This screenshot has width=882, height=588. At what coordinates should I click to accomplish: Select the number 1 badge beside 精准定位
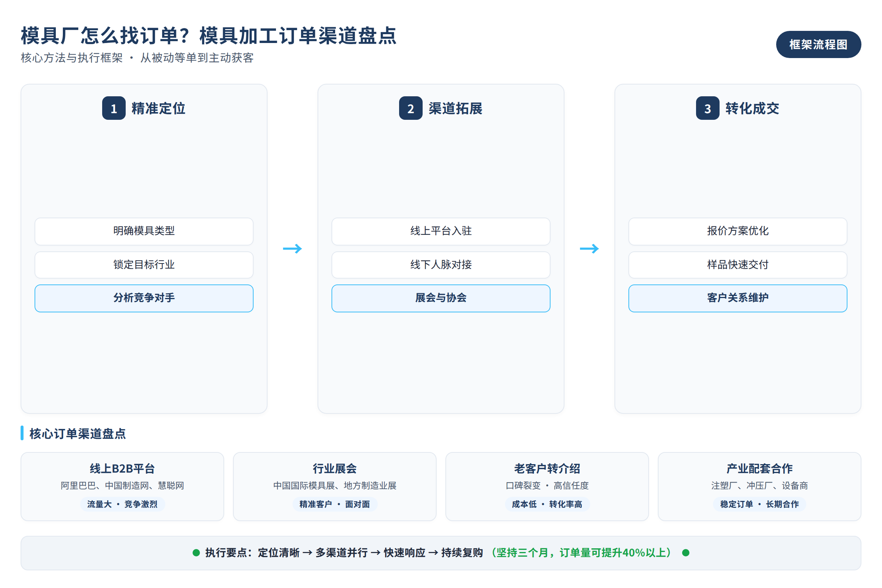click(x=114, y=108)
